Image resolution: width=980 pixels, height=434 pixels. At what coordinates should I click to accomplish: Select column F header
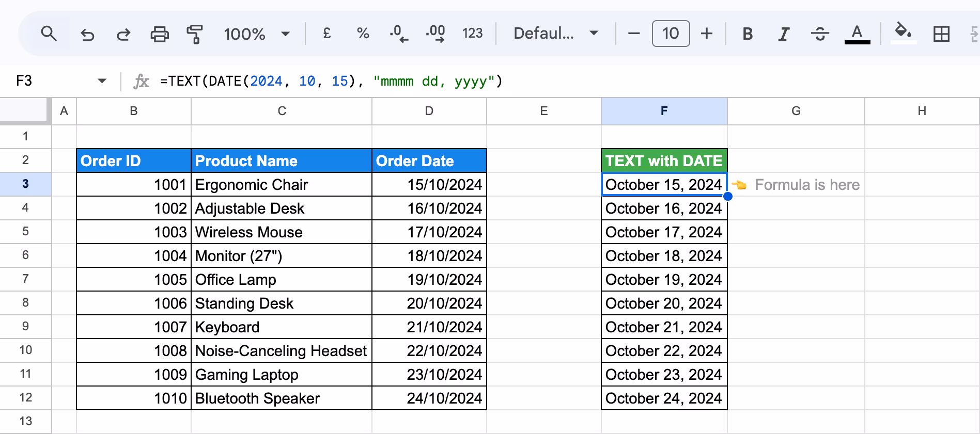click(x=664, y=111)
